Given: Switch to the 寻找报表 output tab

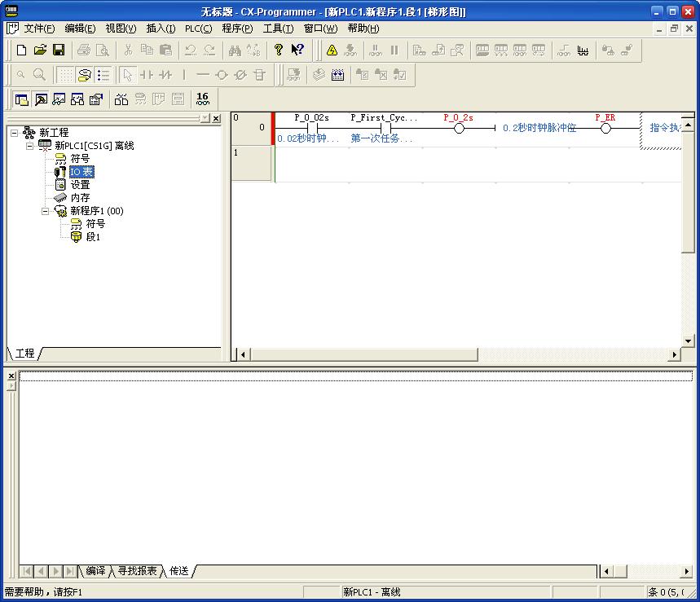Looking at the screenshot, I should click(137, 571).
